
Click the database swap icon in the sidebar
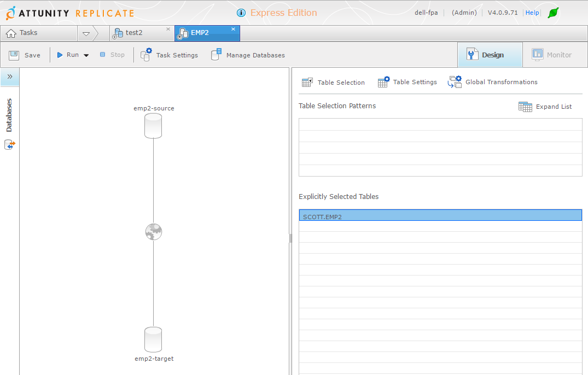10,145
